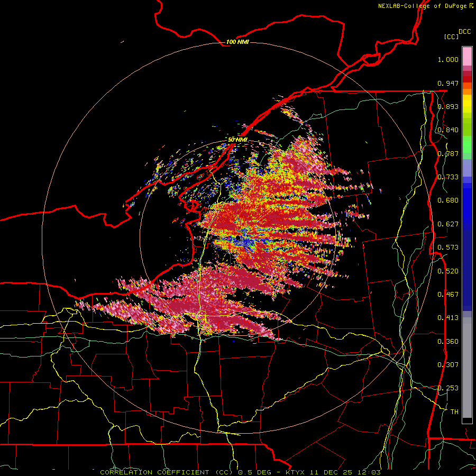The width and height of the screenshot is (476, 476).
Task: Click the black radar site dot at center
Action: click(238, 237)
